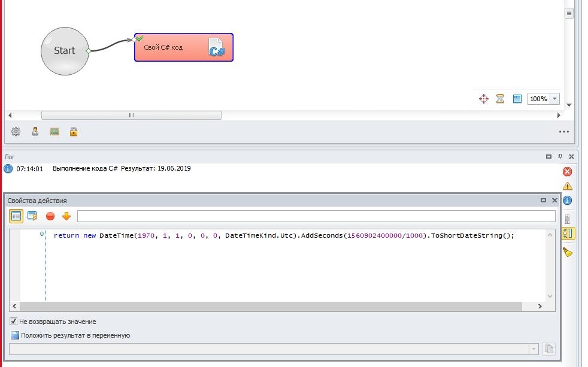
Task: Click the orange down arrow icon
Action: click(66, 216)
